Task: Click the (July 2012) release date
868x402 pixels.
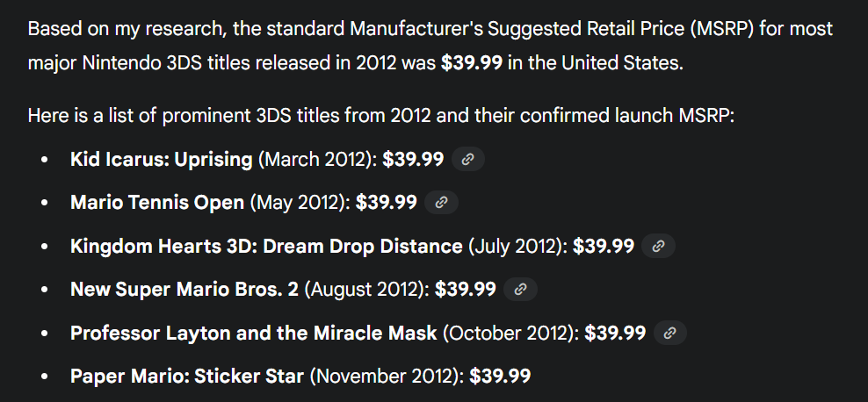Action: 517,247
